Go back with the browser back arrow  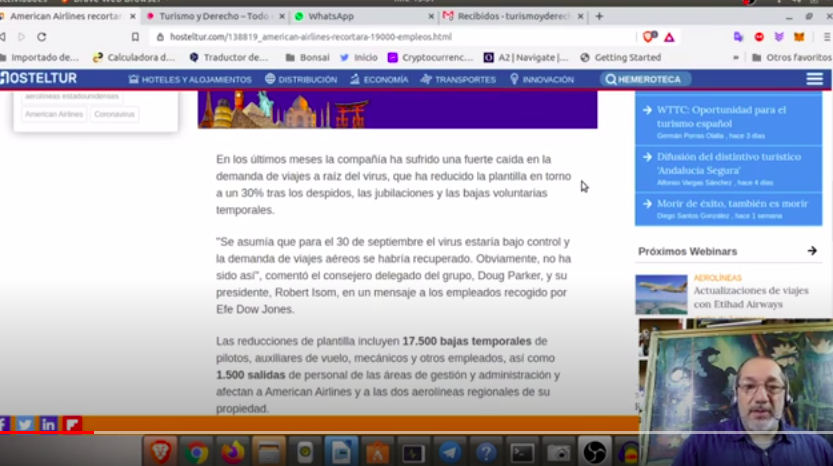3,37
